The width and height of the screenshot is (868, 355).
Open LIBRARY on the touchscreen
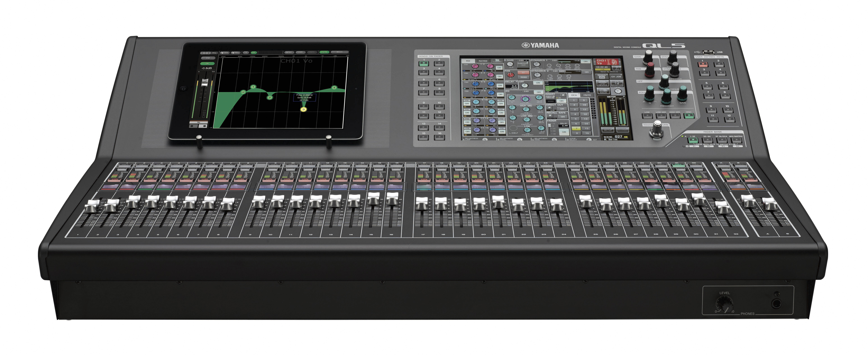click(497, 61)
